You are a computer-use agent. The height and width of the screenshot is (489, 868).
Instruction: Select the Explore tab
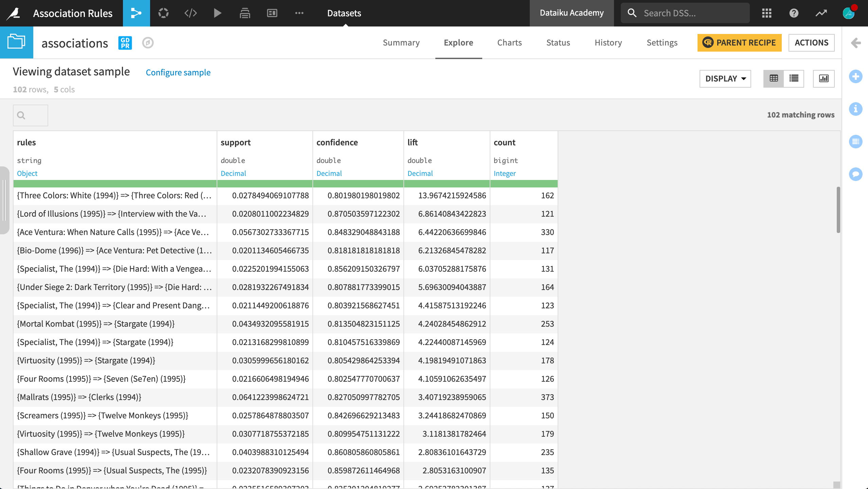tap(458, 42)
